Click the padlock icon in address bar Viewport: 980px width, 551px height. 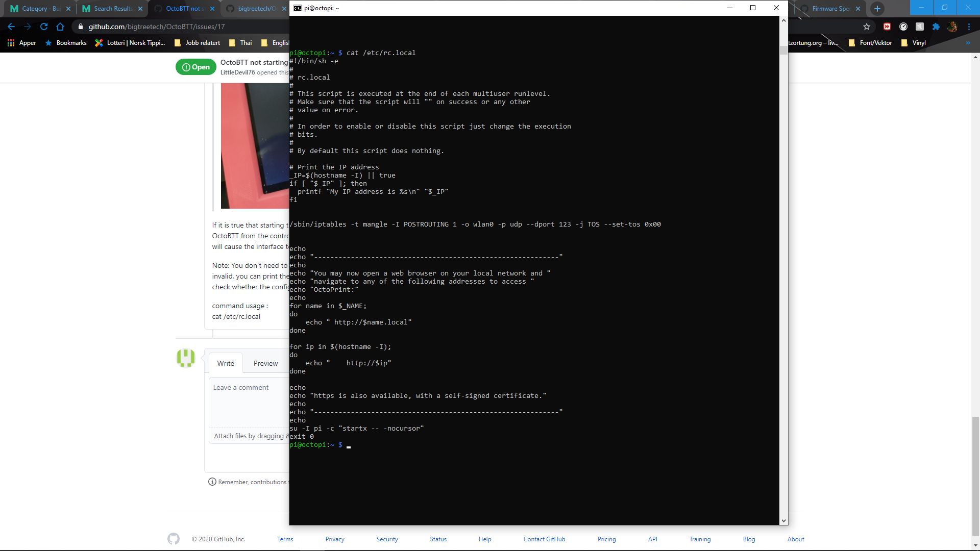pos(81,27)
